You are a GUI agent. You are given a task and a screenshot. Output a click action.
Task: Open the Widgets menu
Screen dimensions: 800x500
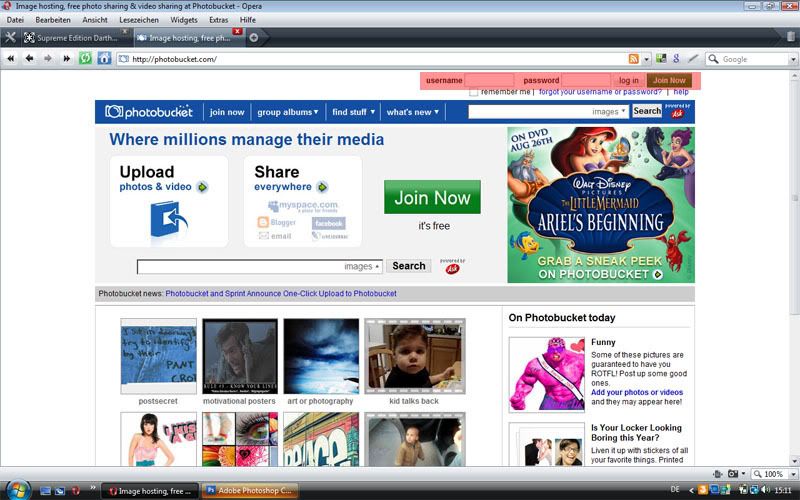[x=184, y=20]
